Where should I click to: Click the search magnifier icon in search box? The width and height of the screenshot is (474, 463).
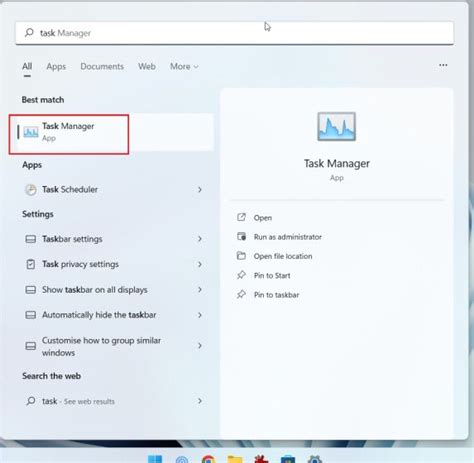tap(29, 33)
